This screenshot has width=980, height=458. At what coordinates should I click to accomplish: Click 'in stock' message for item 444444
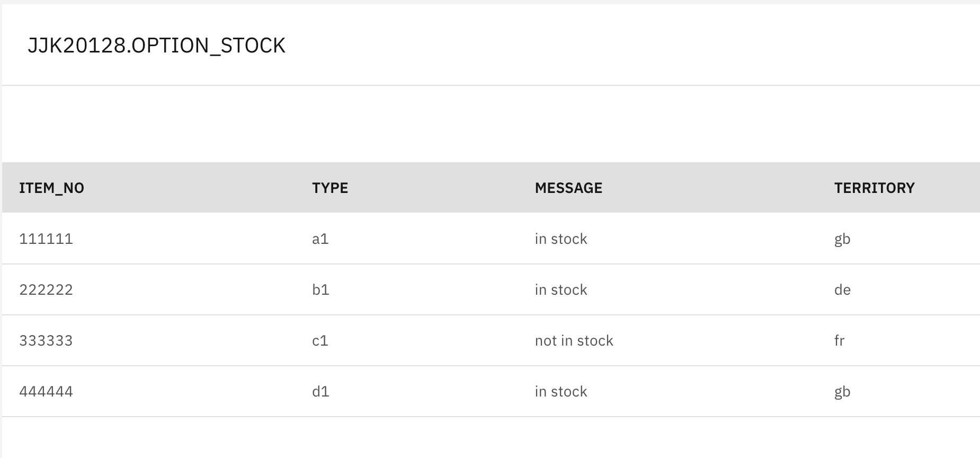pos(561,392)
